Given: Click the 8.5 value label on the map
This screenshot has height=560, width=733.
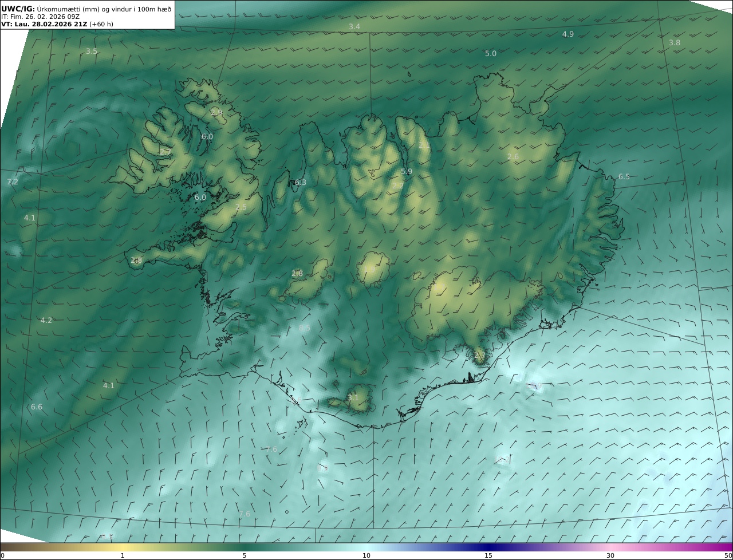Looking at the screenshot, I should [x=305, y=328].
